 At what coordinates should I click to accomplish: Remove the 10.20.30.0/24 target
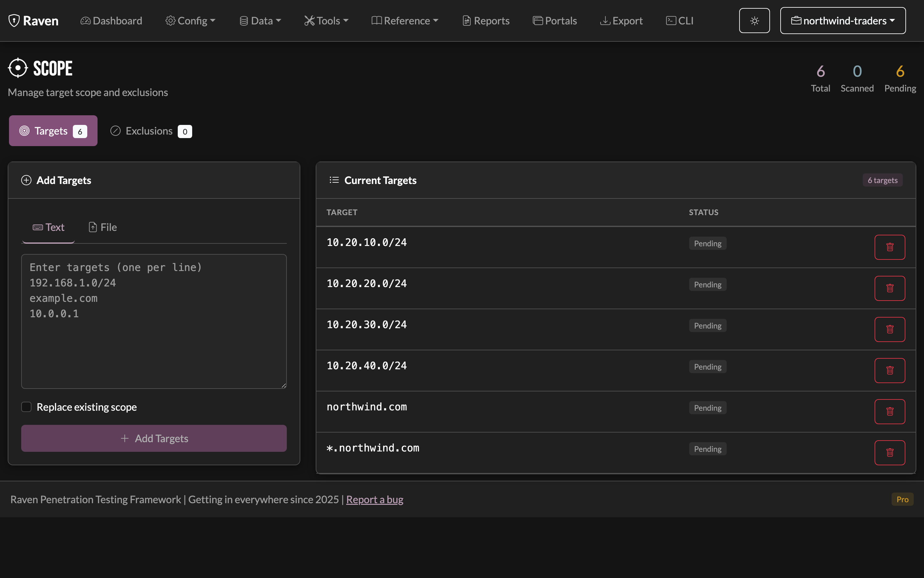(890, 329)
